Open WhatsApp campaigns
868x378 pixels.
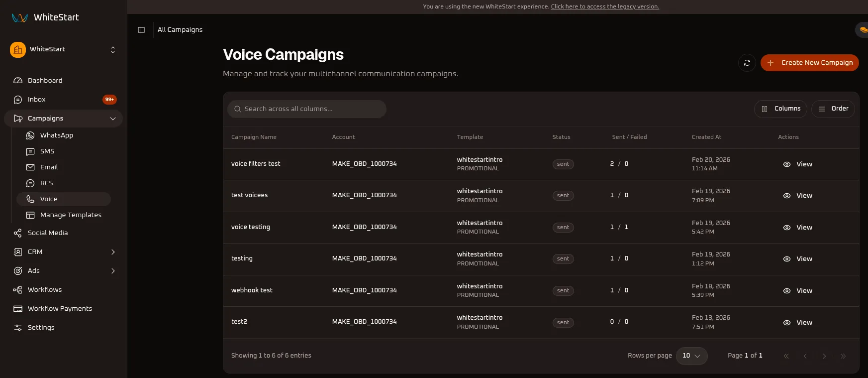[64, 135]
